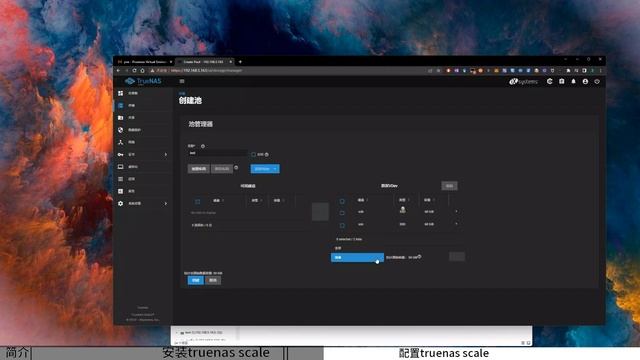
Task: Open the blue Add Vdev dropdown
Action: coord(265,169)
